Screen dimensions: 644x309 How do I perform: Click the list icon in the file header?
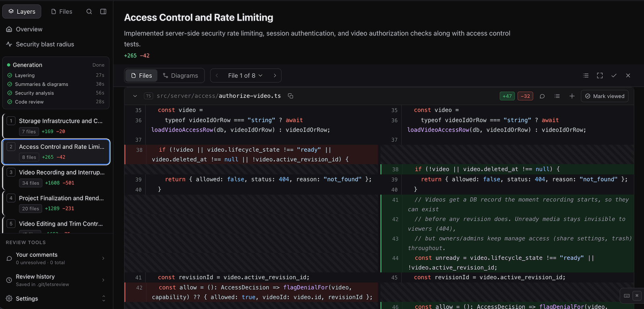(557, 96)
